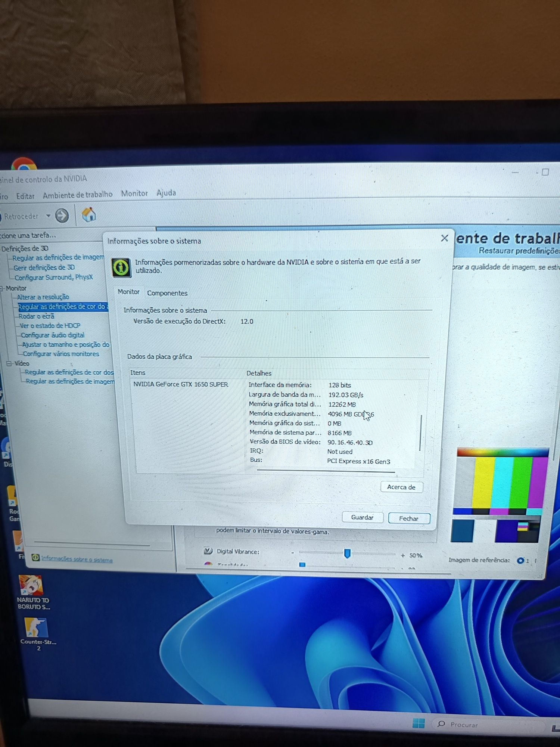Click the Guardar button
This screenshot has height=747, width=560.
[362, 517]
